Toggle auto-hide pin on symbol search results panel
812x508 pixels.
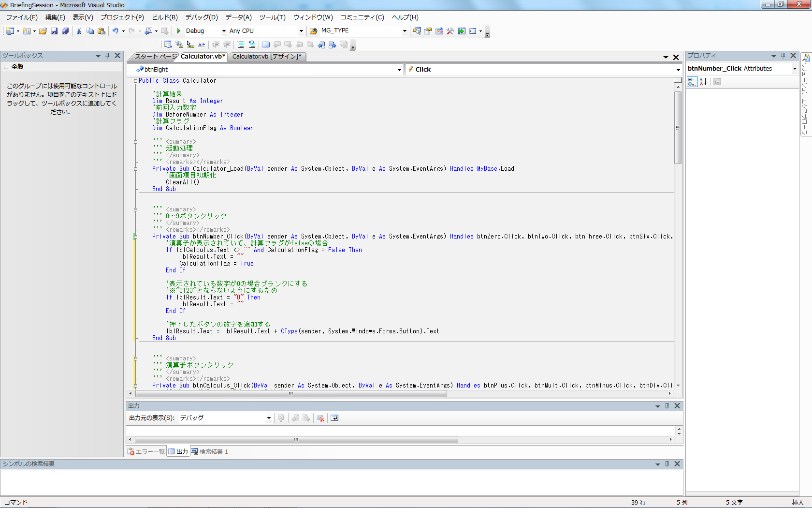(x=667, y=464)
